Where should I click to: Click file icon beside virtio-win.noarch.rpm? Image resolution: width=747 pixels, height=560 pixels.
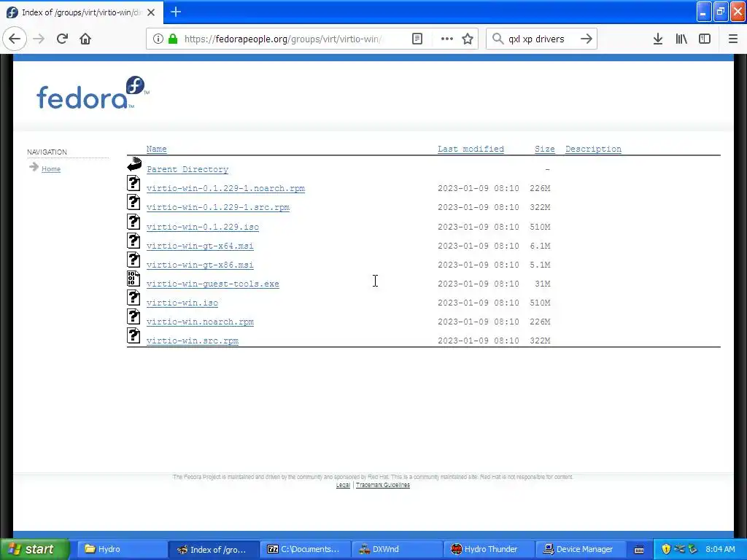(x=133, y=316)
